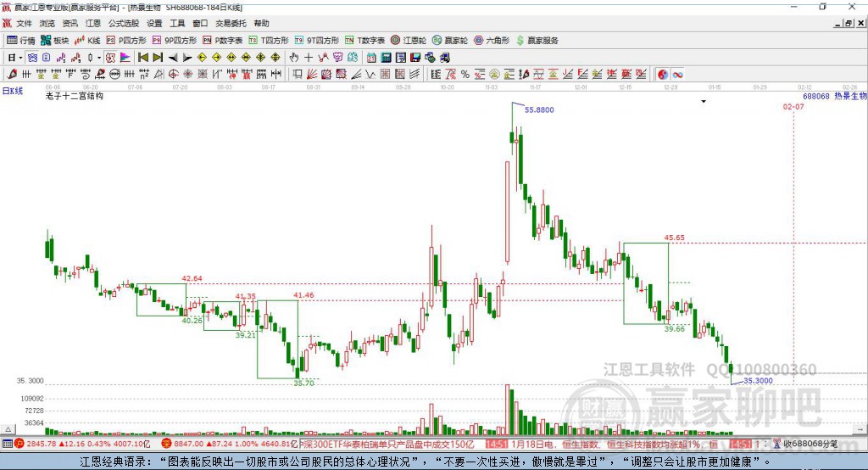Click the 老子十二宫结构 indicator title

coord(75,96)
